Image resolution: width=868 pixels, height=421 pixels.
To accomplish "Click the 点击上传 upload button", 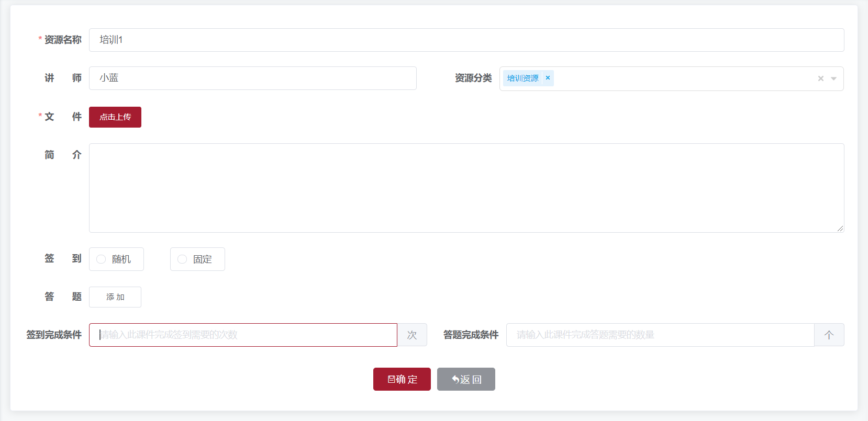I will [x=115, y=117].
